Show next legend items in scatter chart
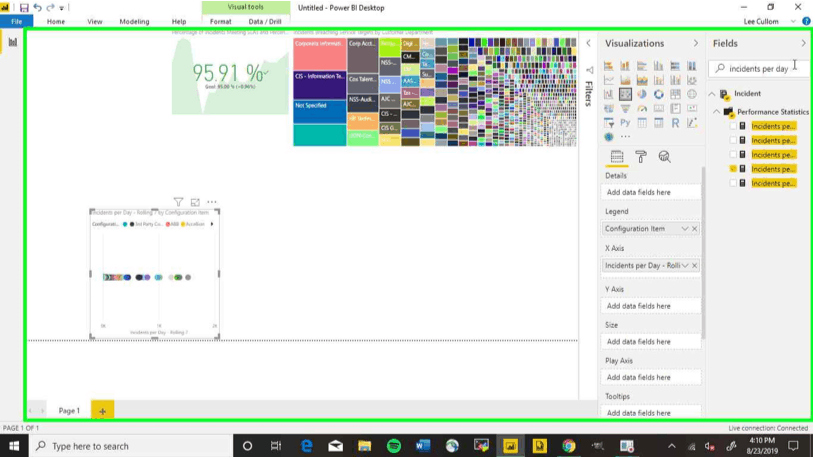The image size is (815, 459). click(x=212, y=224)
